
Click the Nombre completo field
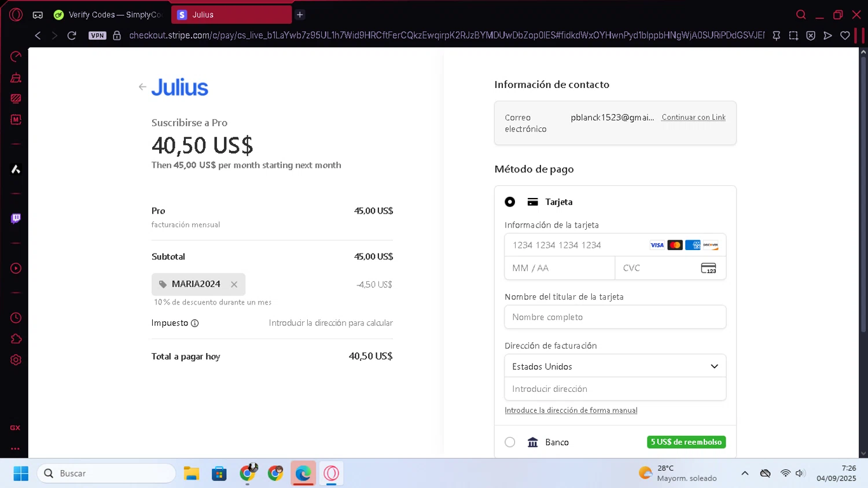coord(615,317)
